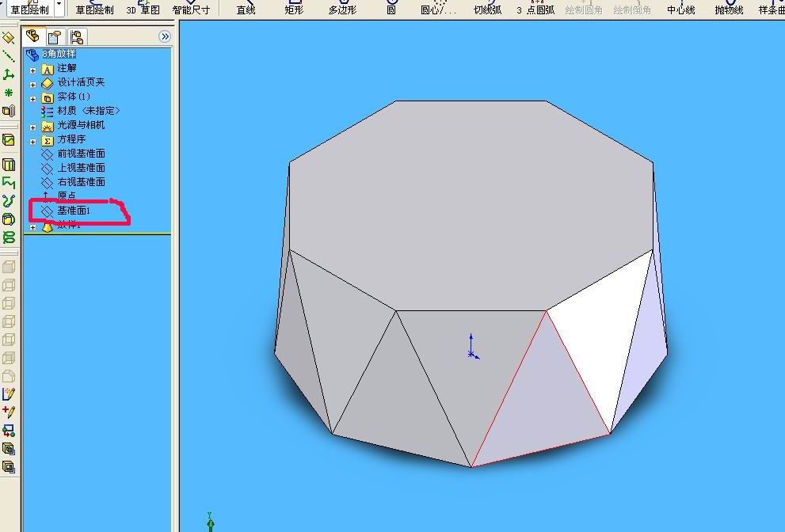This screenshot has height=532, width=785.
Task: Select the 中心线 centerline tool
Action: pyautogui.click(x=681, y=8)
